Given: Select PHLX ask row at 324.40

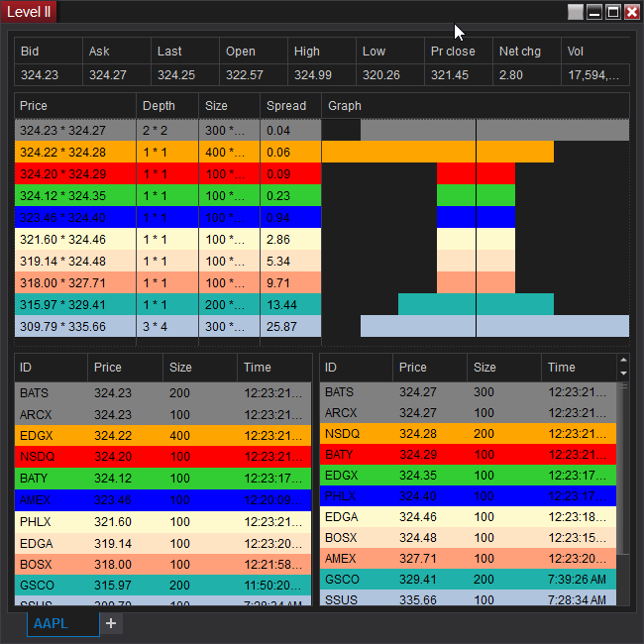Looking at the screenshot, I should (x=469, y=496).
